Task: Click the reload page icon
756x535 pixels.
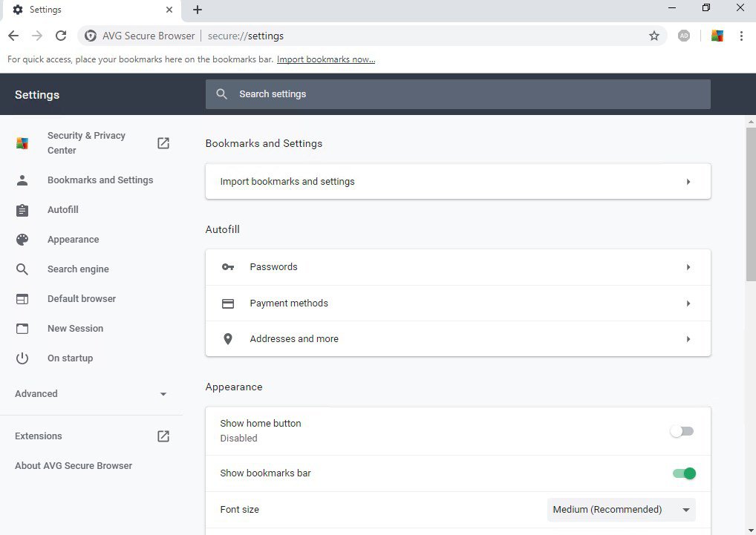Action: 61,36
